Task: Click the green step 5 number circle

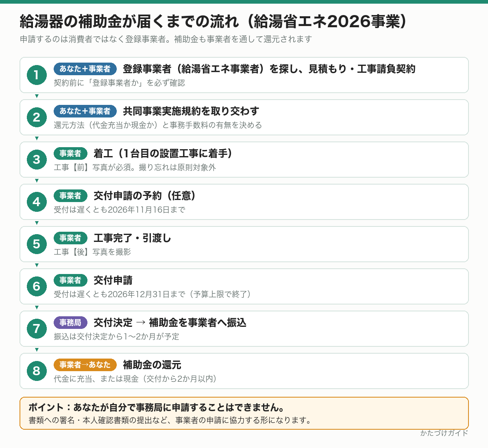Action: (37, 244)
